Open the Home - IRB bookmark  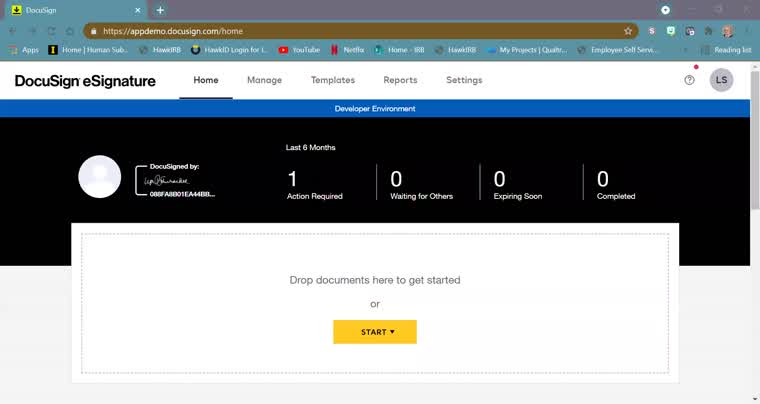point(400,50)
